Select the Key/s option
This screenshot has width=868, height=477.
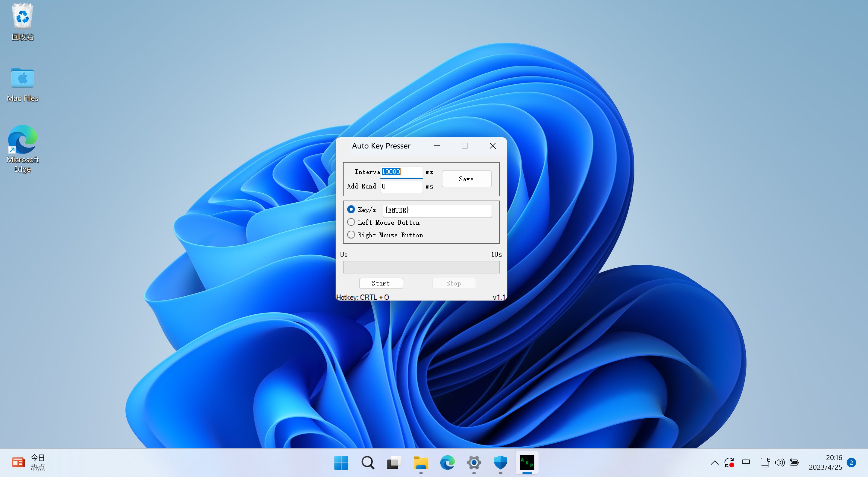pos(351,209)
